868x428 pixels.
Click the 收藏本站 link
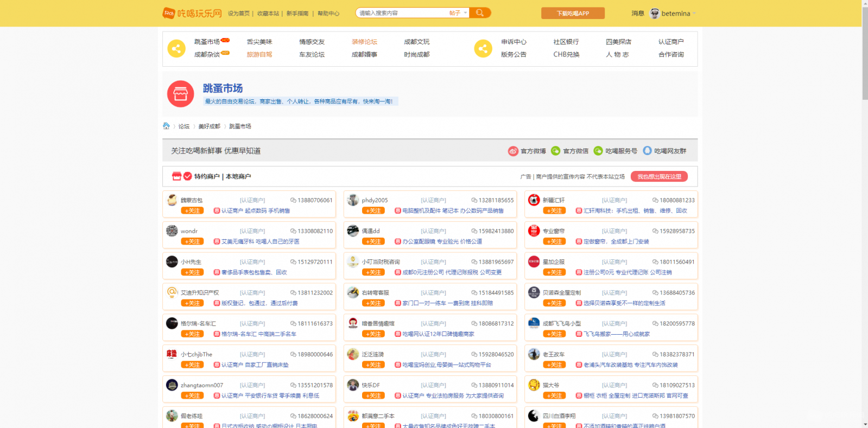[x=268, y=14]
